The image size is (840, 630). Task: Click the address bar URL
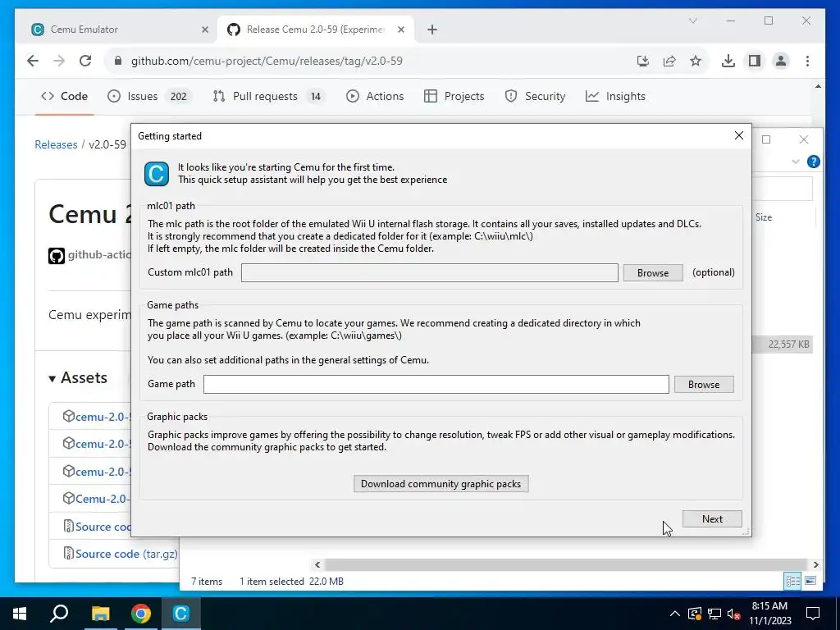267,61
